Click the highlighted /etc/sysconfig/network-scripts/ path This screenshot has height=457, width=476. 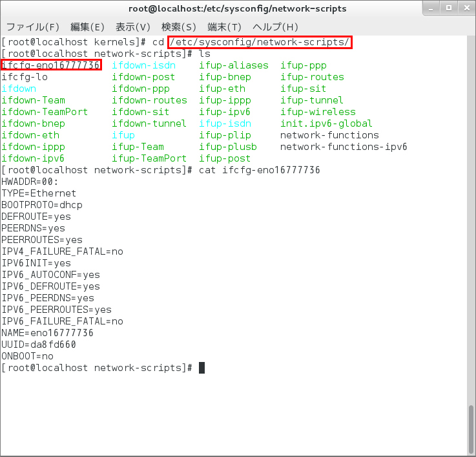260,42
